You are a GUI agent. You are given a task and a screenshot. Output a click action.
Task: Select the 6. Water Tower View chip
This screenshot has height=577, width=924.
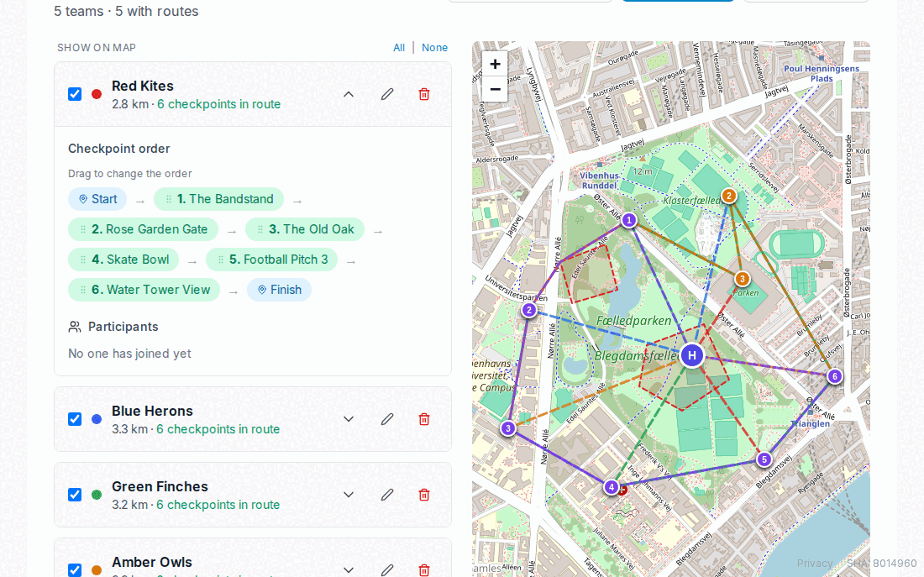point(144,290)
